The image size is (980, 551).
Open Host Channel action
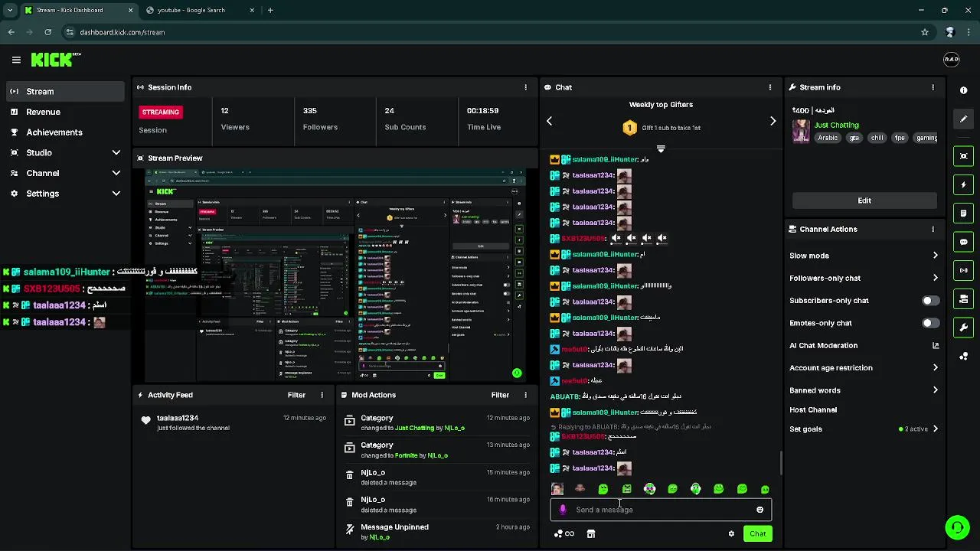click(813, 410)
